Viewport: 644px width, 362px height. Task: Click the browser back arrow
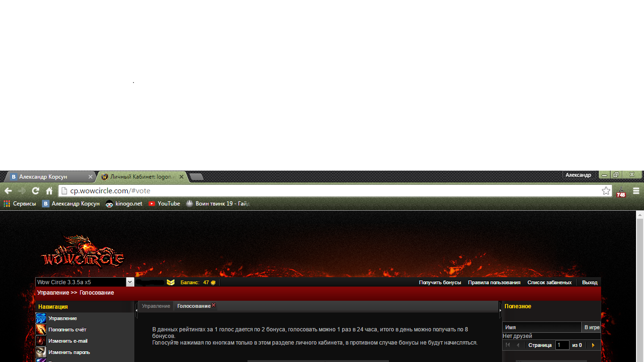[8, 191]
